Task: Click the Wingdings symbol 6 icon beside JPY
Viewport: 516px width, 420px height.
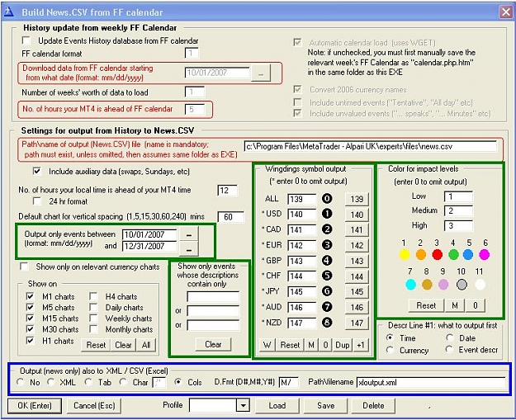Action: coord(327,291)
